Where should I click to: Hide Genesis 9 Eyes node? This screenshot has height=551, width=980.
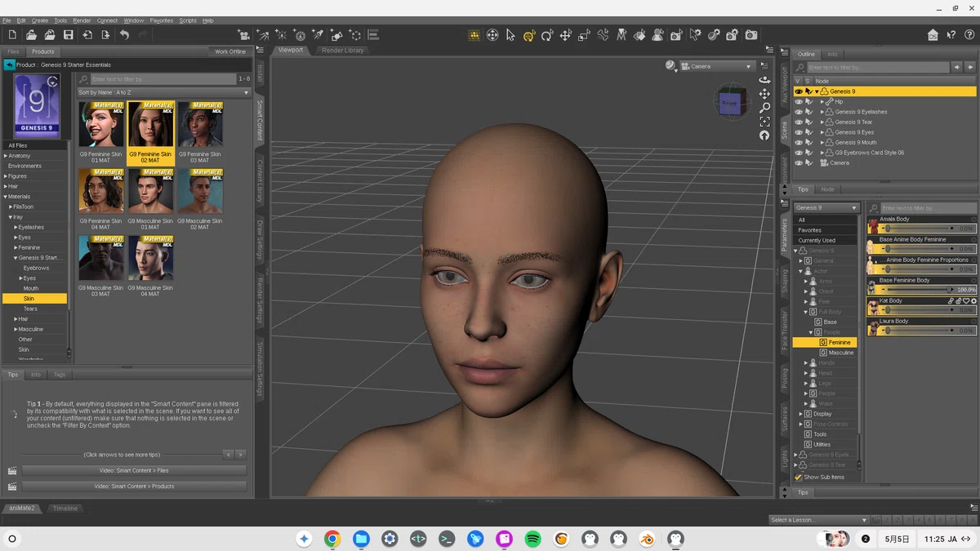pos(799,132)
